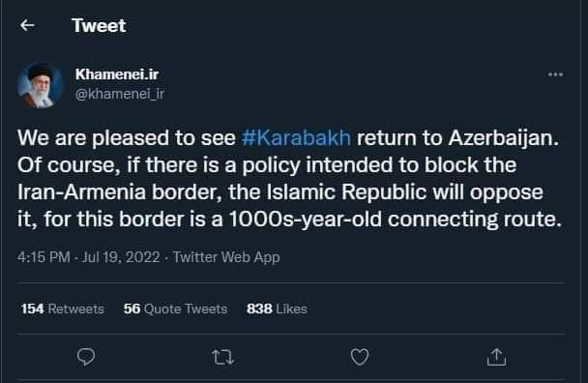
Task: Go back using the left arrow
Action: click(27, 25)
